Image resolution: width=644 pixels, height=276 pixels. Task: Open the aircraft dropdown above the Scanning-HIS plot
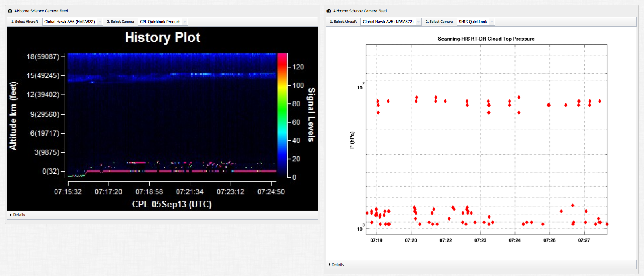tap(391, 22)
